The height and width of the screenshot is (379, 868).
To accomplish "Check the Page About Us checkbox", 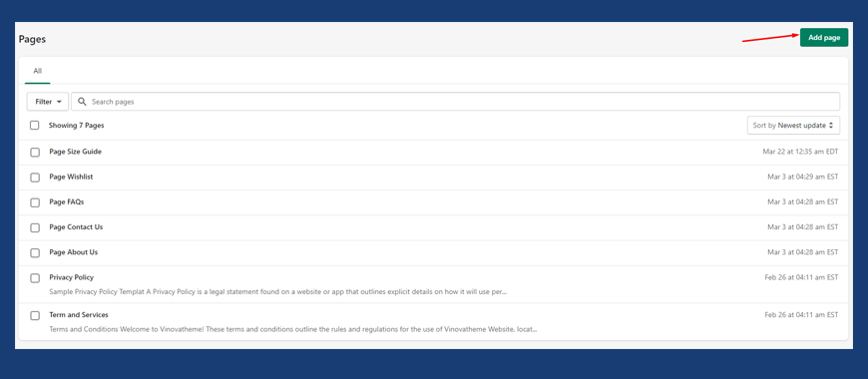I will [35, 253].
